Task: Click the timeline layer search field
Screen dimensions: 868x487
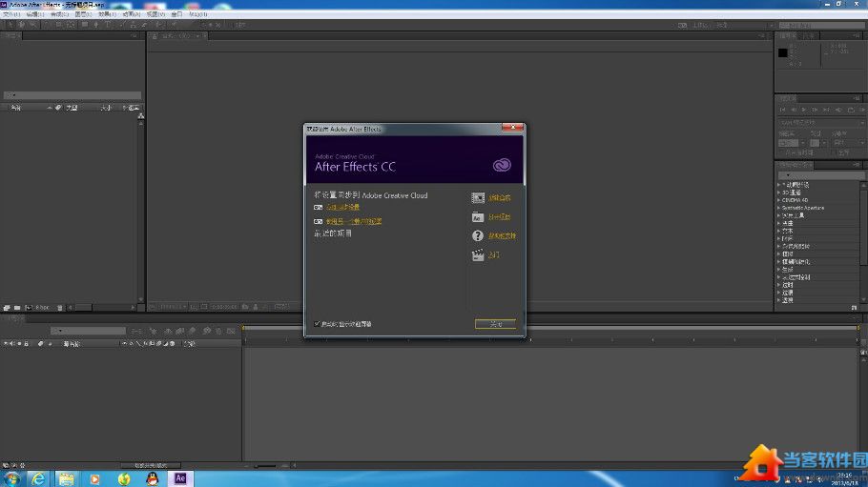Action: (x=89, y=331)
